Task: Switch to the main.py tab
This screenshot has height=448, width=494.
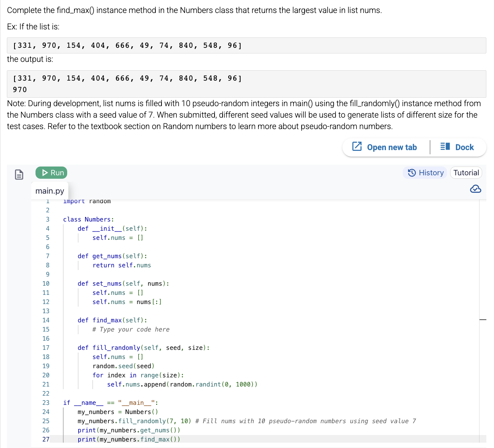Action: tap(50, 191)
